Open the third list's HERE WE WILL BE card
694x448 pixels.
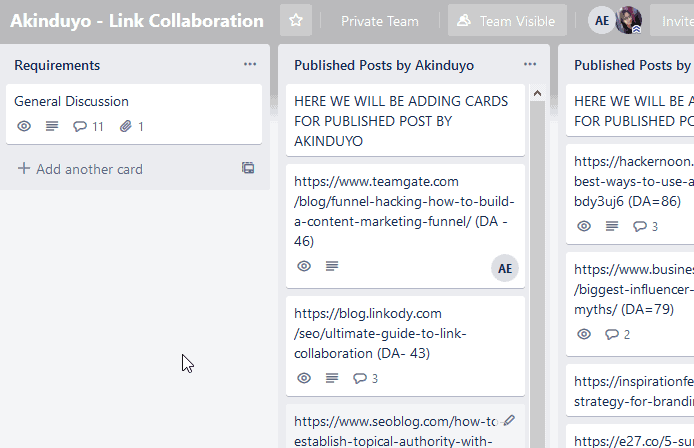[x=630, y=111]
